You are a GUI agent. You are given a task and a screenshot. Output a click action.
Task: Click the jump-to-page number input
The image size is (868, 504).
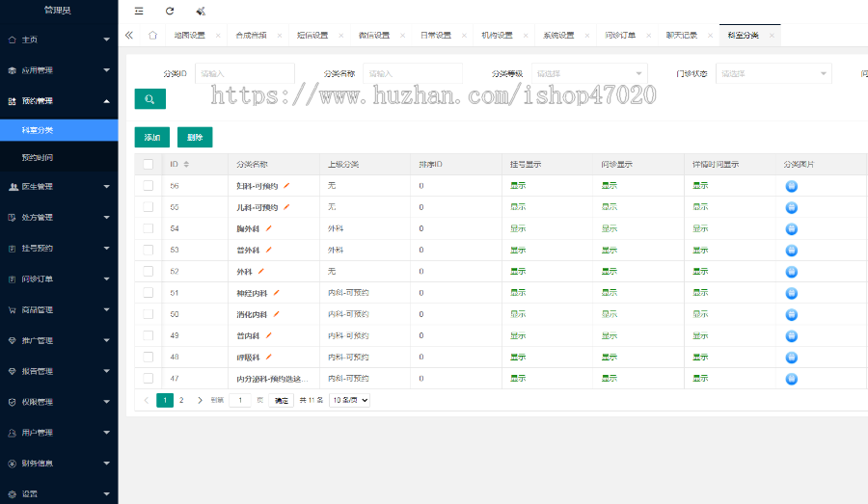[x=240, y=400]
